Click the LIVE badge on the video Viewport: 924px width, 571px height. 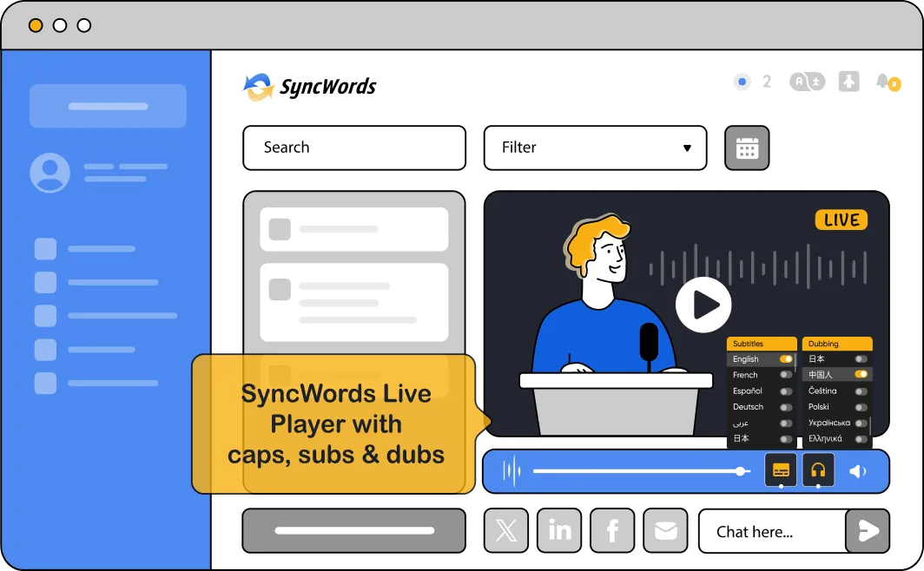840,220
